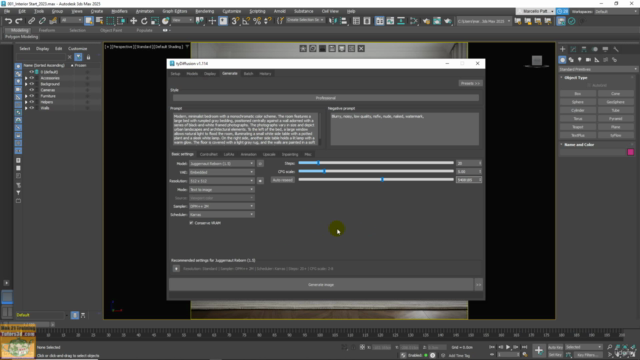Screen dimensions: 640x360
Task: Switch to the Upscale settings tab
Action: point(269,154)
